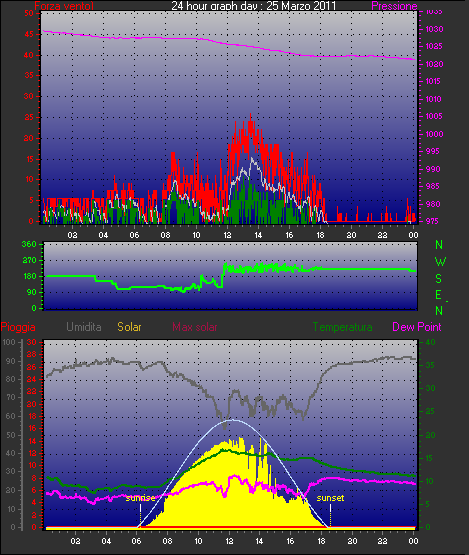This screenshot has height=555, width=469.
Task: Click '270' on the wind direction axis
Action: click(29, 261)
